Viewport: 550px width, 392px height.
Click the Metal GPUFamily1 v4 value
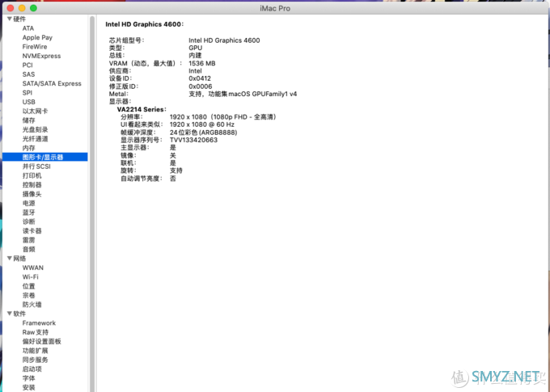pyautogui.click(x=243, y=94)
